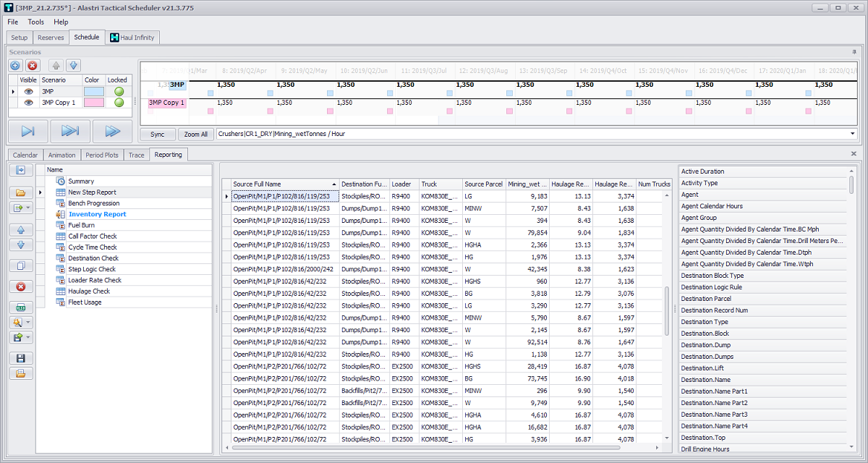868x463 pixels.
Task: Click the Zoom All button
Action: coord(195,134)
